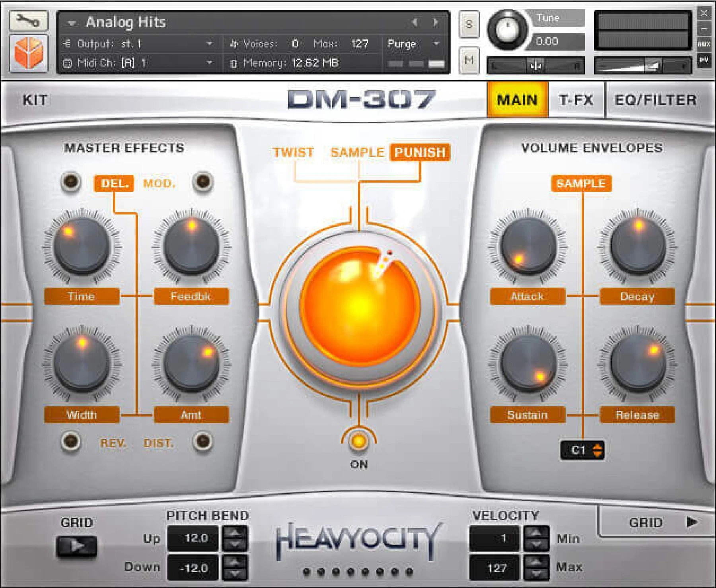Minimize the instrument view with minus icon
The image size is (716, 588).
click(x=704, y=29)
